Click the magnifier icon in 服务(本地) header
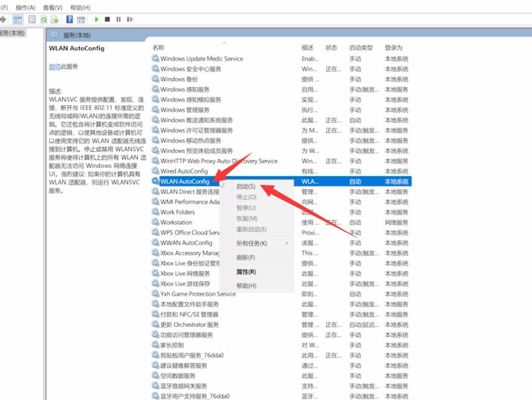Viewport: 532px width, 400px height. pyautogui.click(x=54, y=35)
